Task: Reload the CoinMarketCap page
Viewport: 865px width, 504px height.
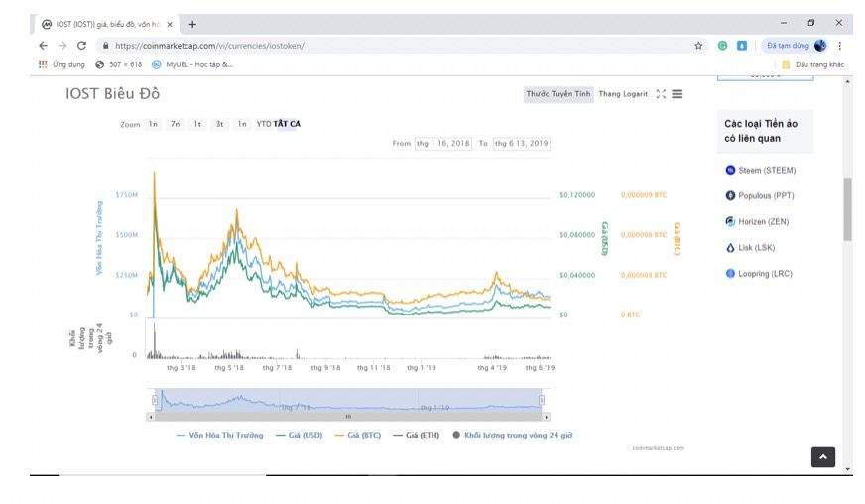Action: tap(81, 46)
